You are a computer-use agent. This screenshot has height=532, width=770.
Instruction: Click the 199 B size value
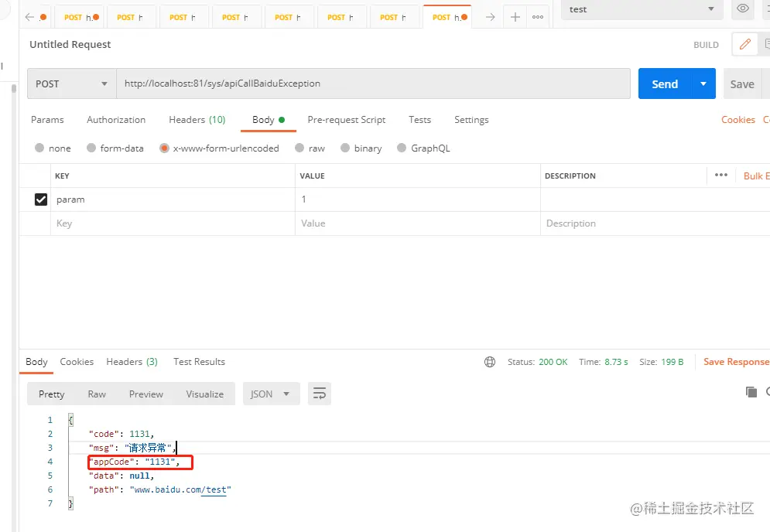672,362
